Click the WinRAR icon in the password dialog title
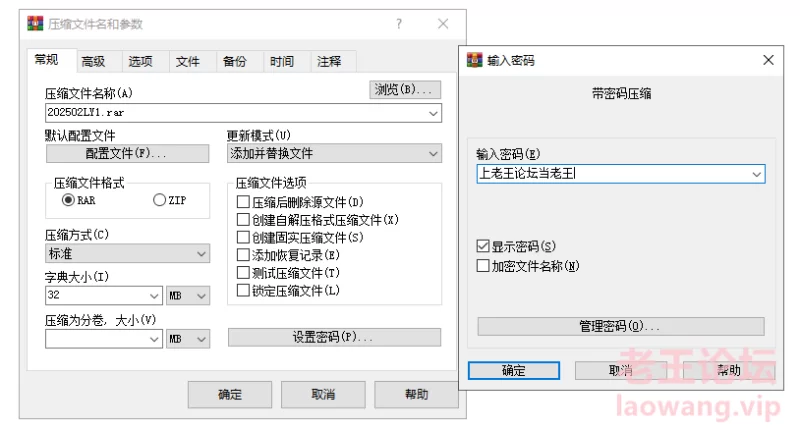Image resolution: width=800 pixels, height=431 pixels. 474,60
